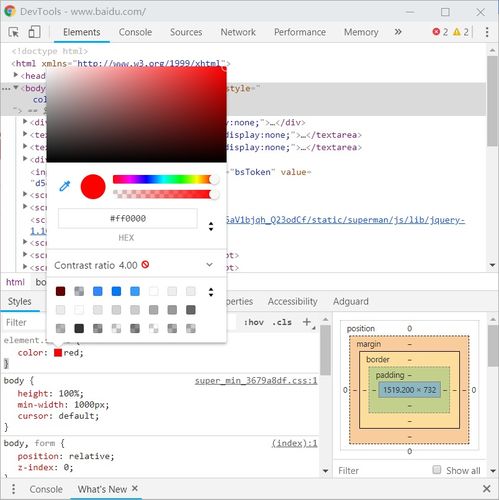Close the What's New drawer tab
The image size is (499, 500).
click(135, 488)
